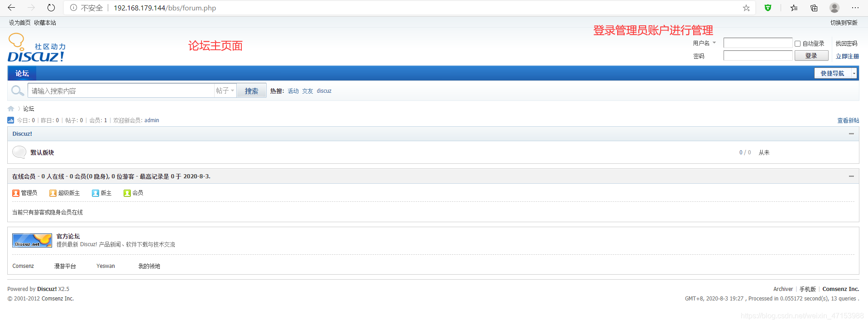This screenshot has height=324, width=868.
Task: Focus the password input field
Action: [758, 56]
